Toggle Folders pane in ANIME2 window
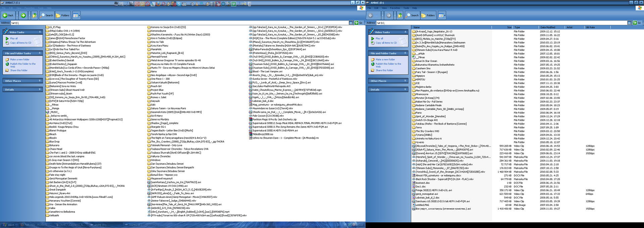This screenshot has width=644, height=228. click(63, 15)
